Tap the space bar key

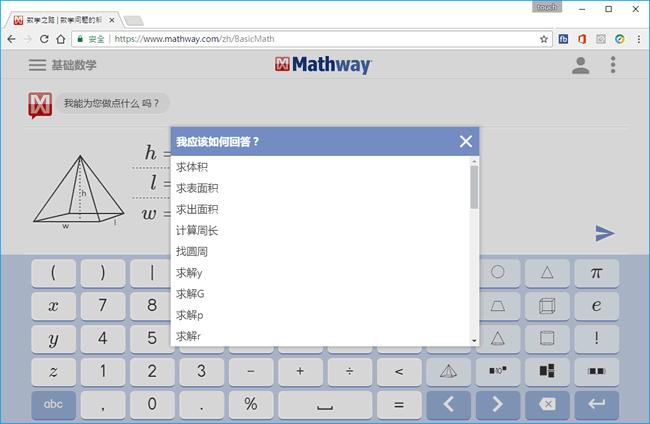pos(325,405)
